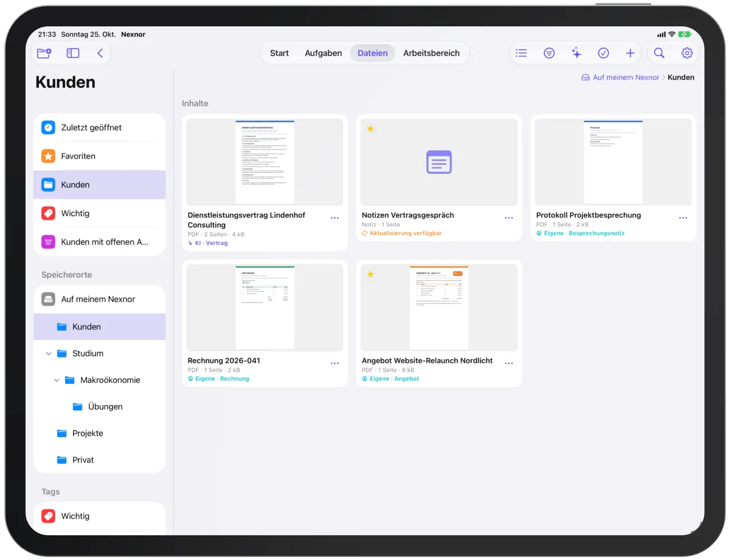This screenshot has height=560, width=730.
Task: Click the KI · Vertrag tag label
Action: click(x=208, y=244)
